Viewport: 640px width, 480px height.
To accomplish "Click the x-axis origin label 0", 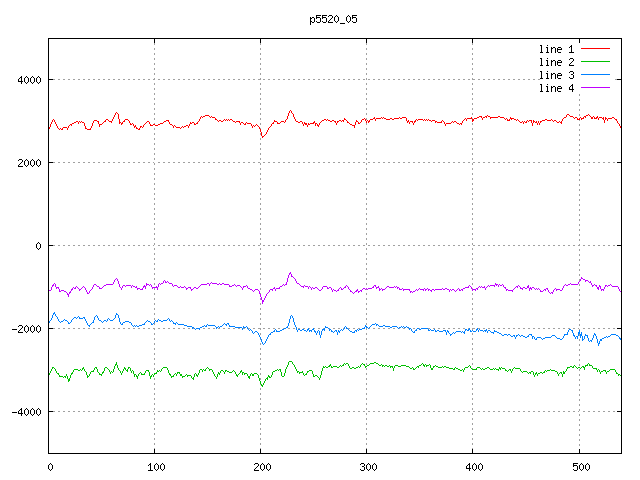I will (x=50, y=467).
